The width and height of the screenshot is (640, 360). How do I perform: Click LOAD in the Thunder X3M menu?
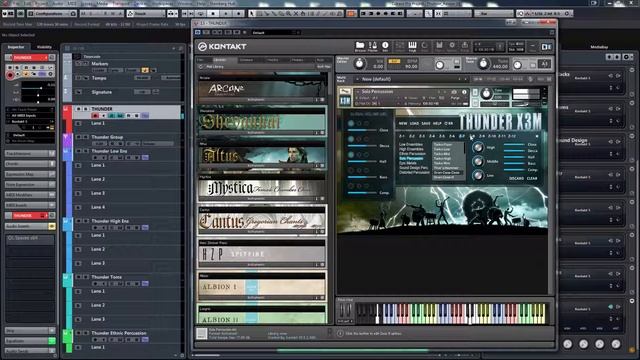(x=414, y=123)
